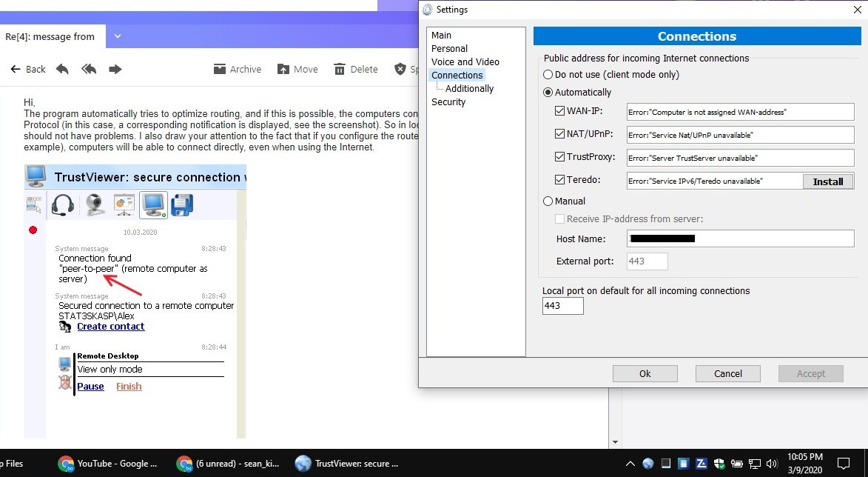
Task: Delete the open email
Action: pos(355,69)
